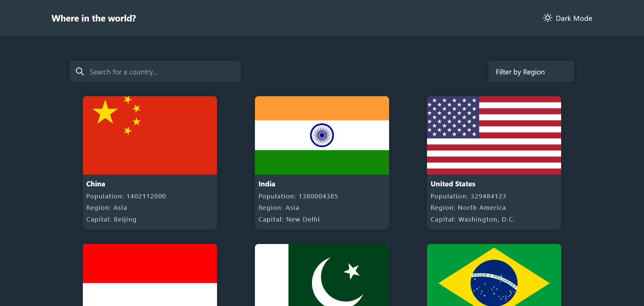Click 'Region: North America' text
Image resolution: width=644 pixels, height=306 pixels.
click(x=468, y=208)
